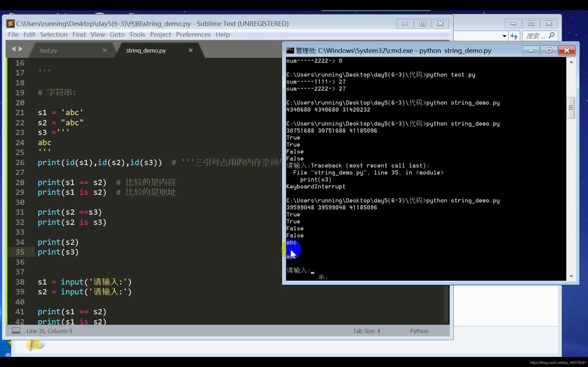Click the Explorer search input field

pyautogui.click(x=535, y=36)
